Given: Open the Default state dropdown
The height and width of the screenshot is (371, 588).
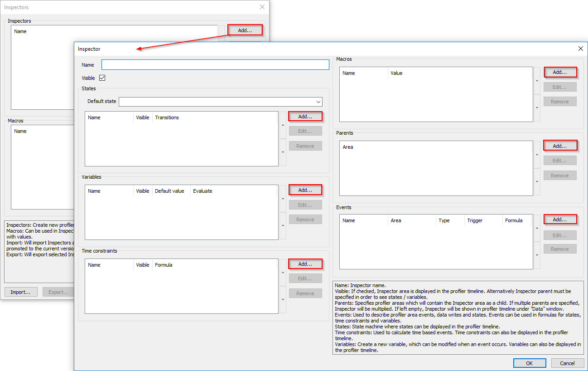Looking at the screenshot, I should pyautogui.click(x=318, y=102).
